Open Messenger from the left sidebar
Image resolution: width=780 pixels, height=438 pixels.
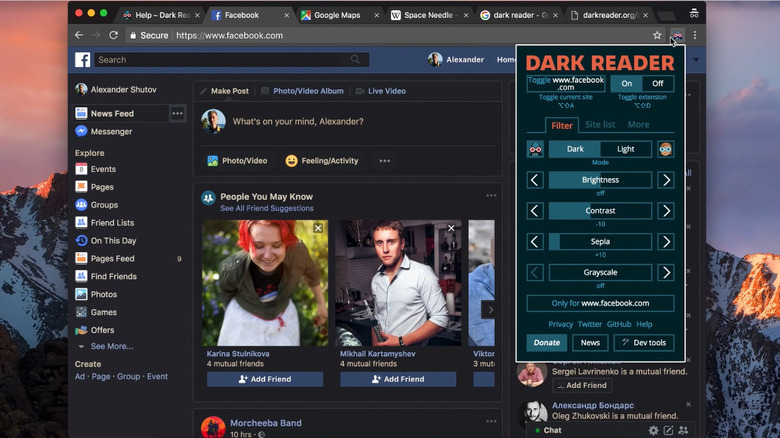(x=110, y=131)
